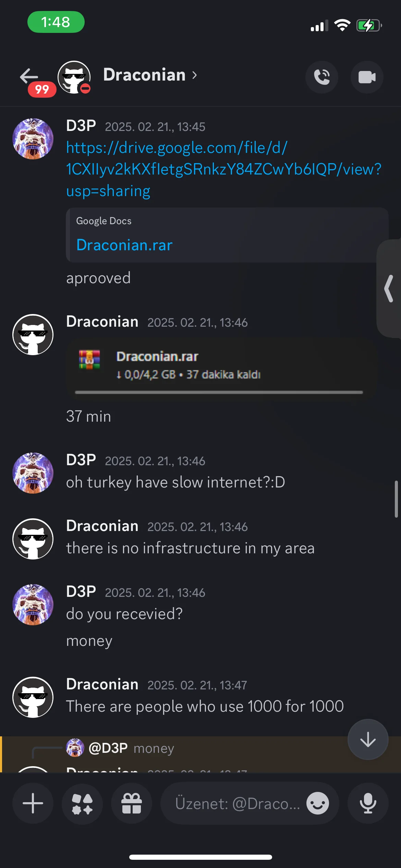This screenshot has width=401, height=868.
Task: Open the Draconian.rar Google Docs embed title
Action: click(x=124, y=245)
